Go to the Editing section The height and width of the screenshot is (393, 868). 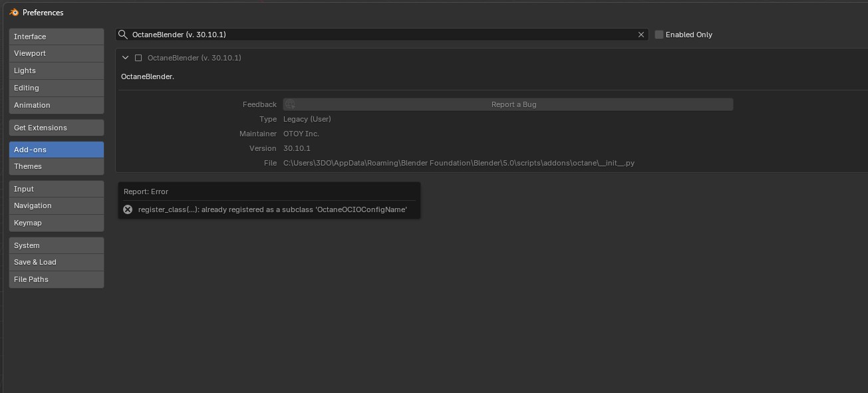click(x=57, y=88)
